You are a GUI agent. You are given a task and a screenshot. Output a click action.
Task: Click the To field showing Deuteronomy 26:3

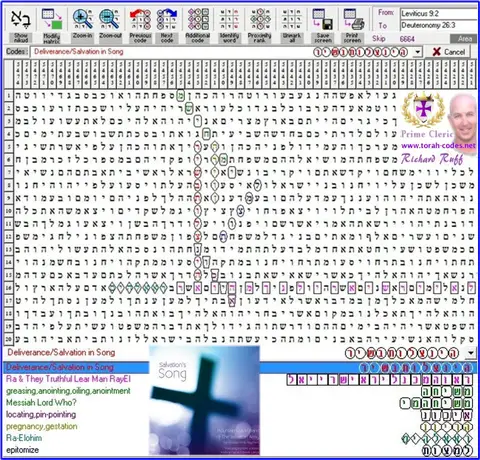point(439,25)
